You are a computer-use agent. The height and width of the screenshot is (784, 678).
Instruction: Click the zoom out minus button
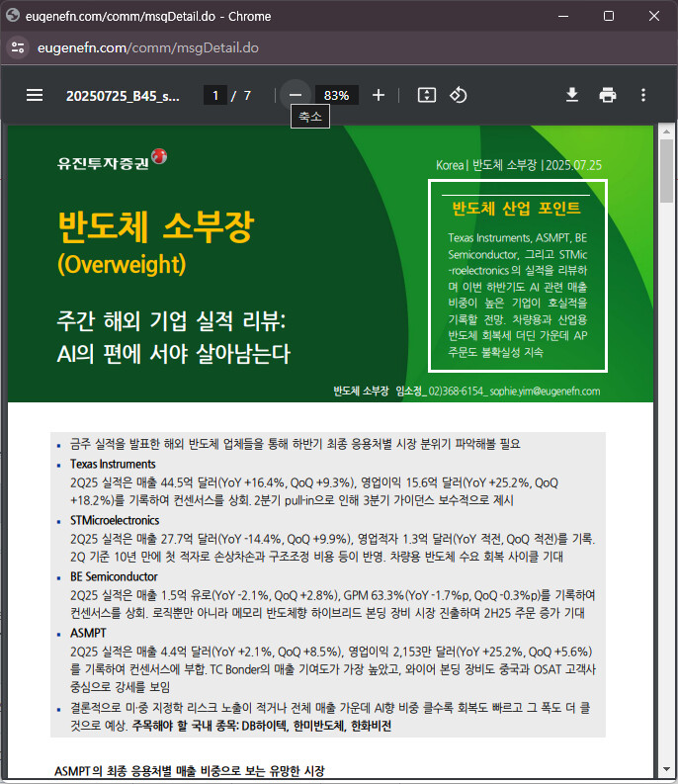coord(296,95)
